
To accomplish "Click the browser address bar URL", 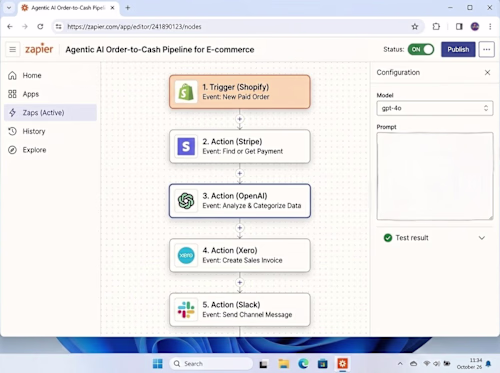I will click(x=134, y=27).
